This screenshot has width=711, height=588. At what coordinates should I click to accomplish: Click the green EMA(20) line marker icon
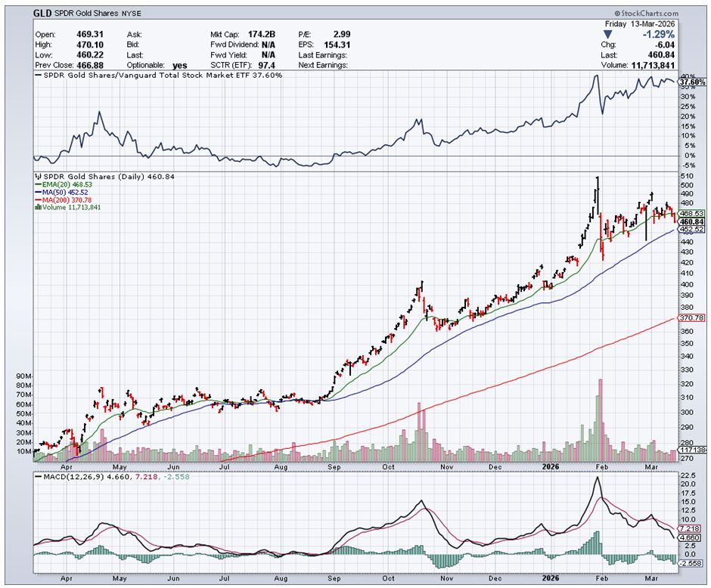(40, 184)
